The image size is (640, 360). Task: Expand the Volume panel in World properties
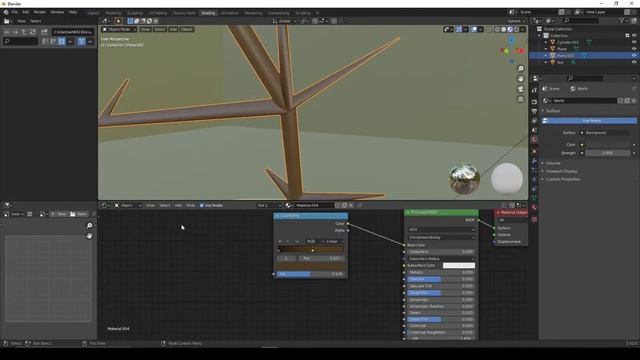pyautogui.click(x=553, y=163)
